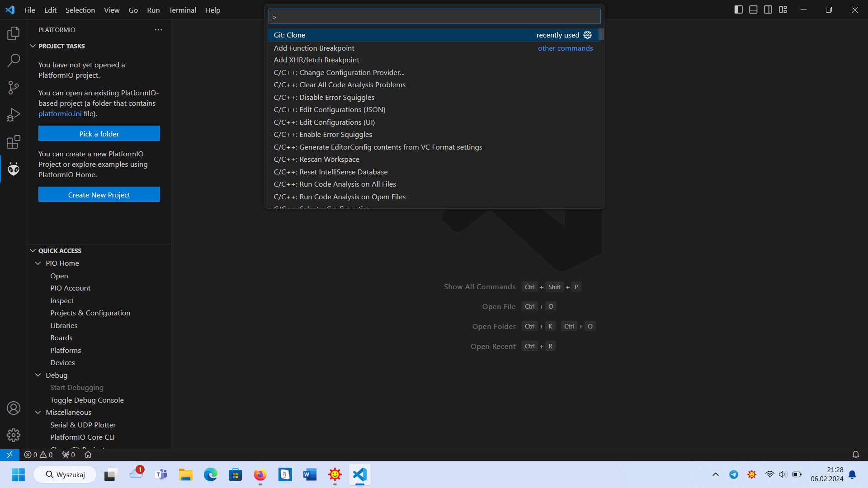
Task: Click the command palette input field
Action: 434,17
